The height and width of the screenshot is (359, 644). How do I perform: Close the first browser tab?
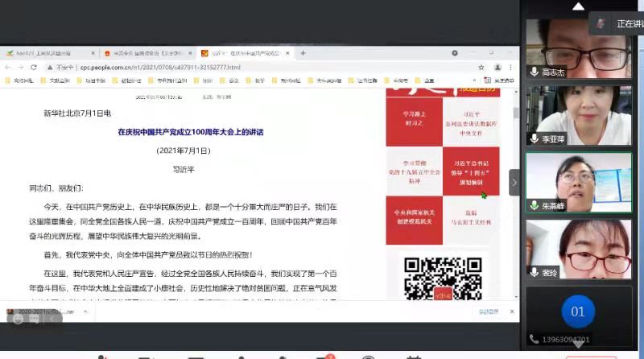pyautogui.click(x=93, y=53)
